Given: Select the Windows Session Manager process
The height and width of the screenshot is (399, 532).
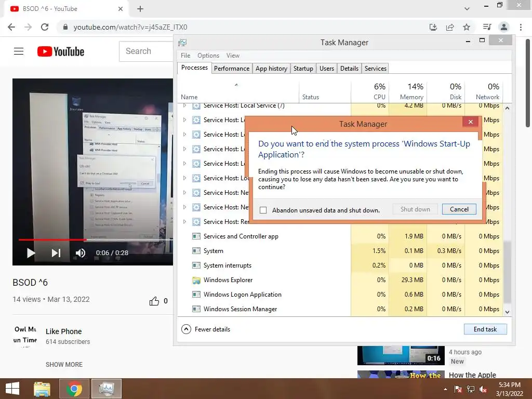Looking at the screenshot, I should click(340, 310).
